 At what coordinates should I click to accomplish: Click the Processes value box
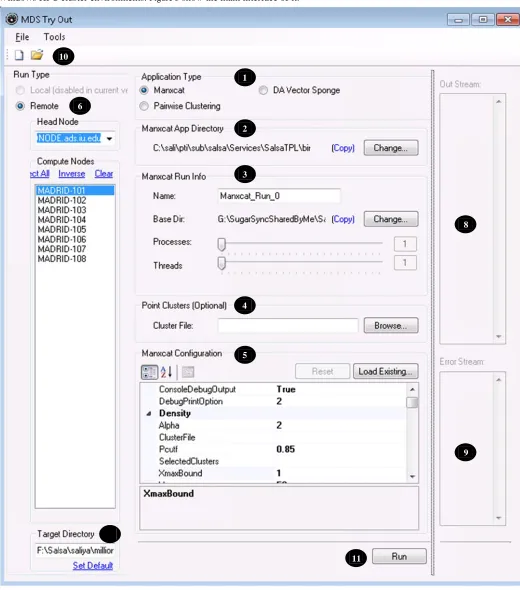coord(405,244)
